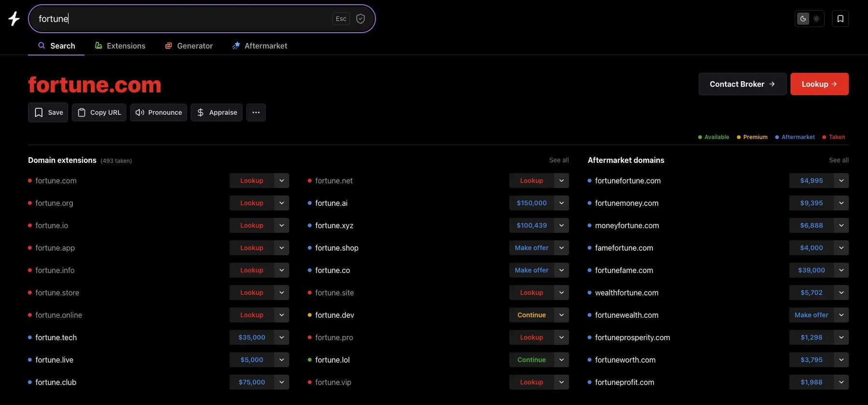Image resolution: width=868 pixels, height=405 pixels.
Task: Click the red Lookup button at top
Action: [819, 84]
